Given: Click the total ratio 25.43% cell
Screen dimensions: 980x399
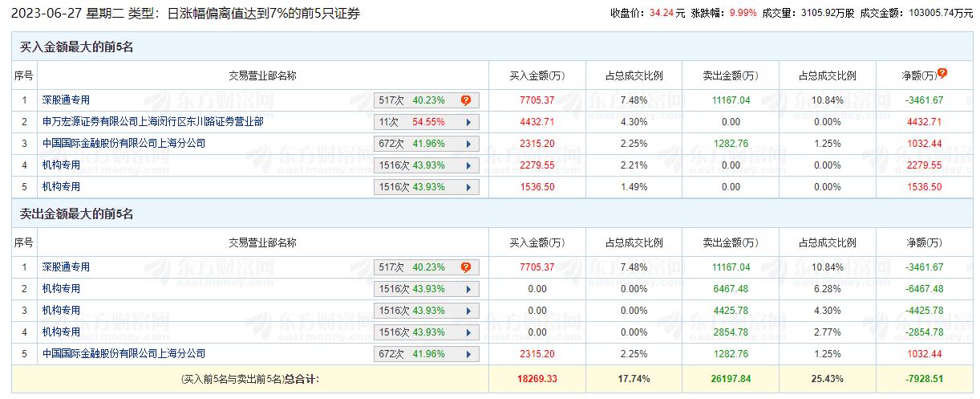Looking at the screenshot, I should pyautogui.click(x=827, y=378).
